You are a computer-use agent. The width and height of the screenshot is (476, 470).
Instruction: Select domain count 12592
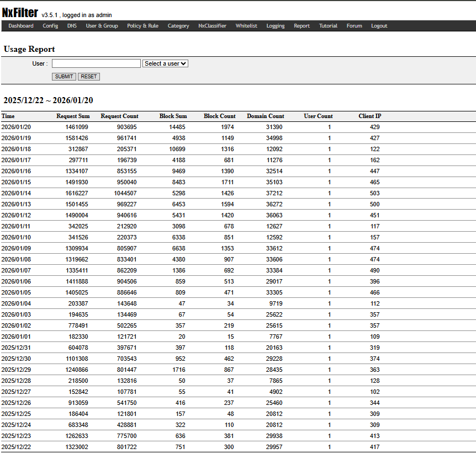(274, 237)
